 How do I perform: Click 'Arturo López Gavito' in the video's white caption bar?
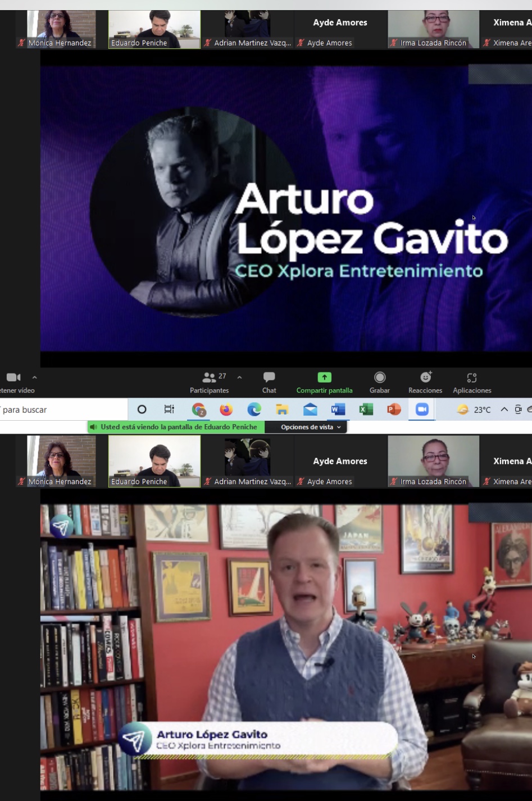pyautogui.click(x=212, y=734)
